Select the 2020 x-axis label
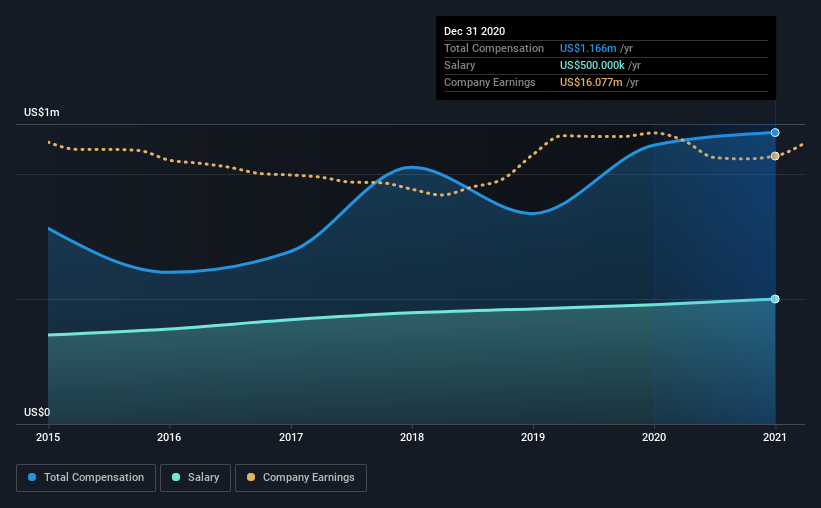 [x=654, y=437]
